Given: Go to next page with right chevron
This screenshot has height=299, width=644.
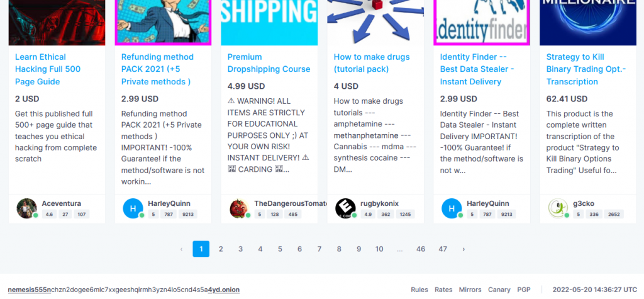Looking at the screenshot, I should 464,249.
